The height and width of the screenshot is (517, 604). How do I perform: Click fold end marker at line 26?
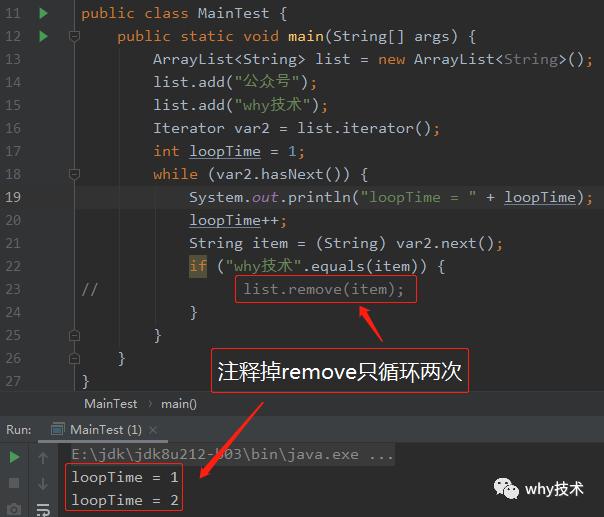point(74,359)
